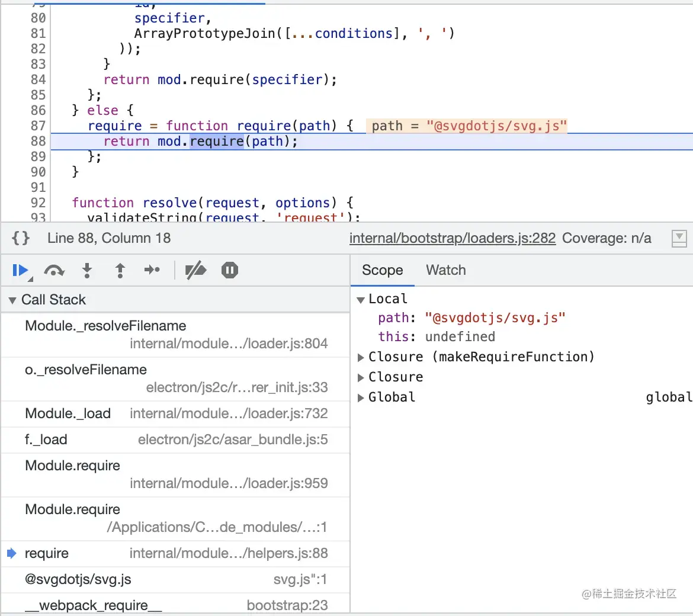The image size is (693, 616).
Task: Open internal/bootstrap/loaders.js:282 link
Action: click(452, 238)
